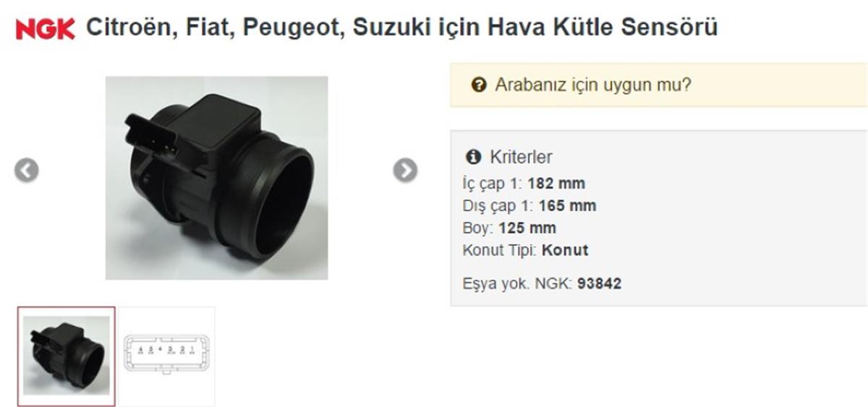Click the product title text
The image size is (868, 407).
pyautogui.click(x=402, y=28)
